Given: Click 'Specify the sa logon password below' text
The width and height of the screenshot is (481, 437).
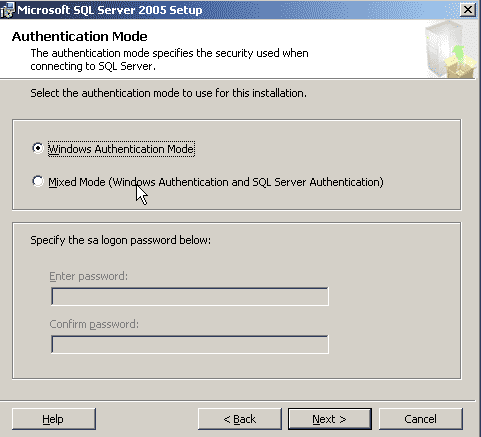Looking at the screenshot, I should (121, 240).
